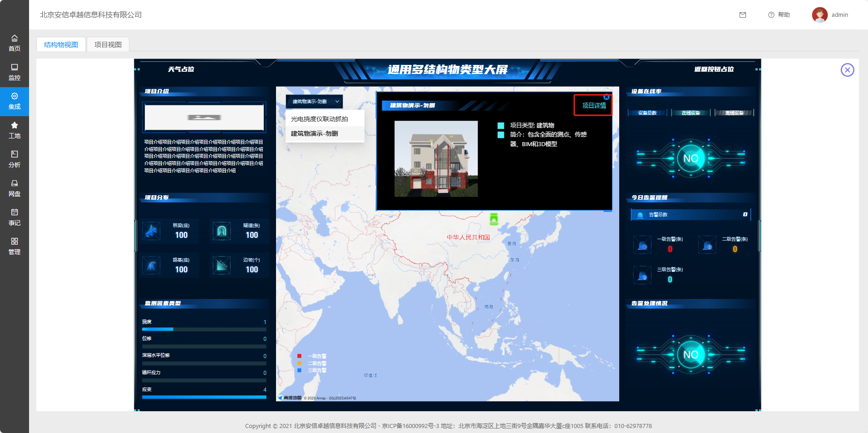This screenshot has width=868, height=433.
Task: Click the 挠度 progress bar
Action: 204,329
